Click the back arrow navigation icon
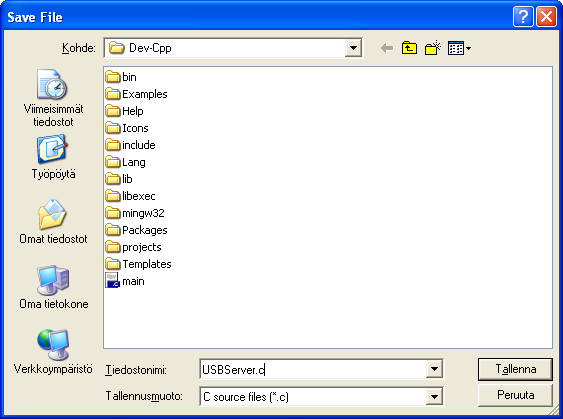563x419 pixels. click(387, 48)
